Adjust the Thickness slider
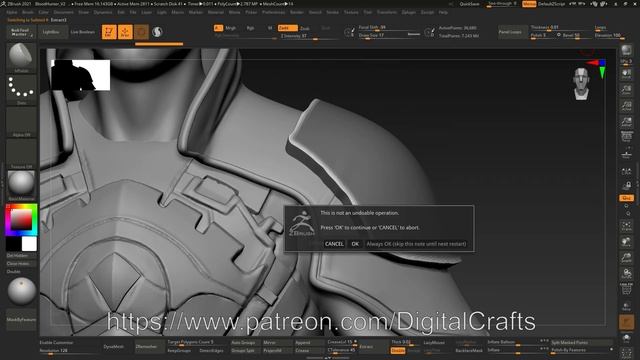This screenshot has height=360, width=640. click(x=560, y=28)
